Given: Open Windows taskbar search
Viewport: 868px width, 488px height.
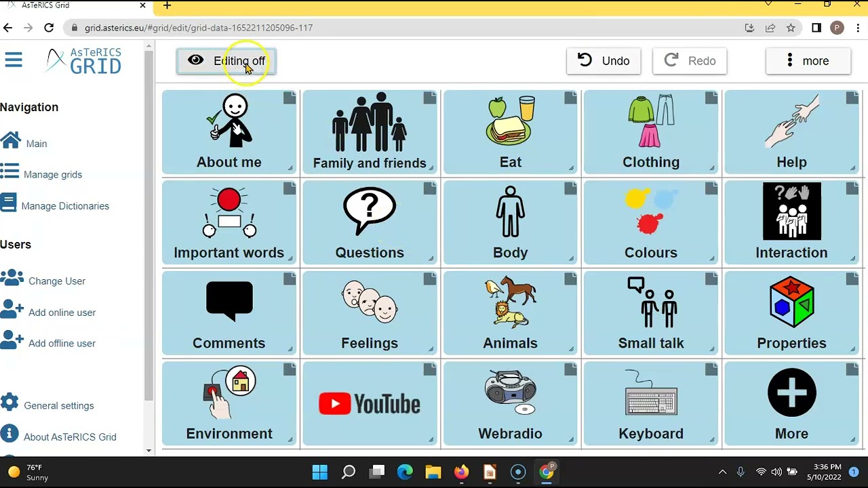Looking at the screenshot, I should [349, 472].
